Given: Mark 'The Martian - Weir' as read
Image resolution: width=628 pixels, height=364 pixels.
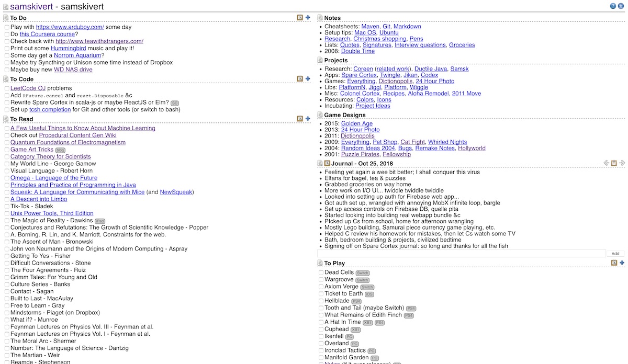Looking at the screenshot, I should point(7,355).
